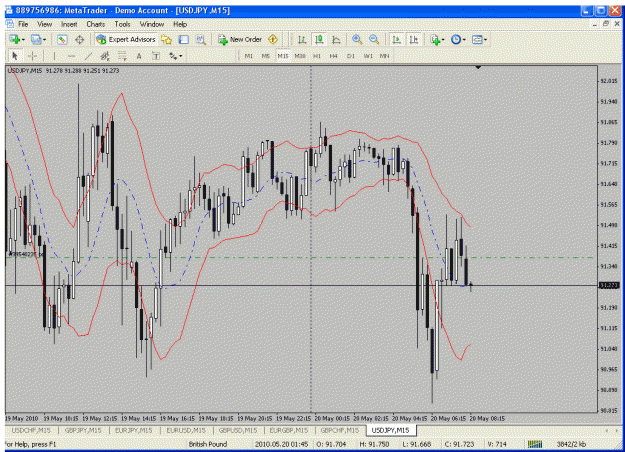Expand the indicators dropdown arrow

point(443,40)
